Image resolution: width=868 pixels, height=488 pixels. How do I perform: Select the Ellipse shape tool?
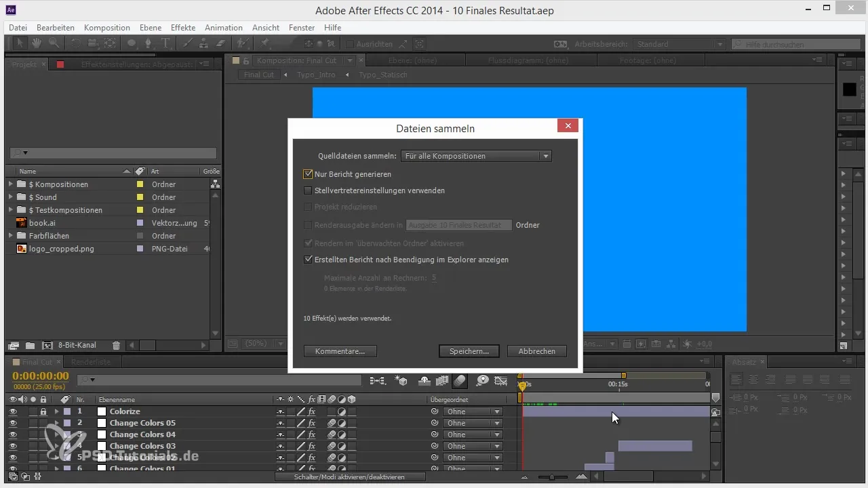[132, 43]
